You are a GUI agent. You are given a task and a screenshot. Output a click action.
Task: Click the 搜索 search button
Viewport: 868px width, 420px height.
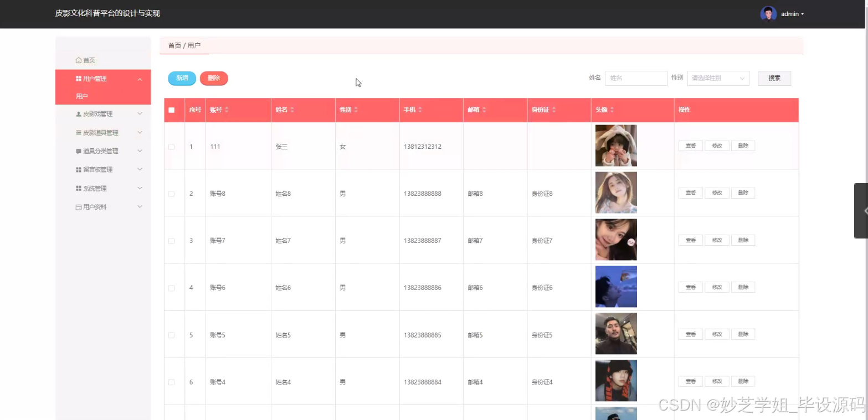pyautogui.click(x=774, y=78)
